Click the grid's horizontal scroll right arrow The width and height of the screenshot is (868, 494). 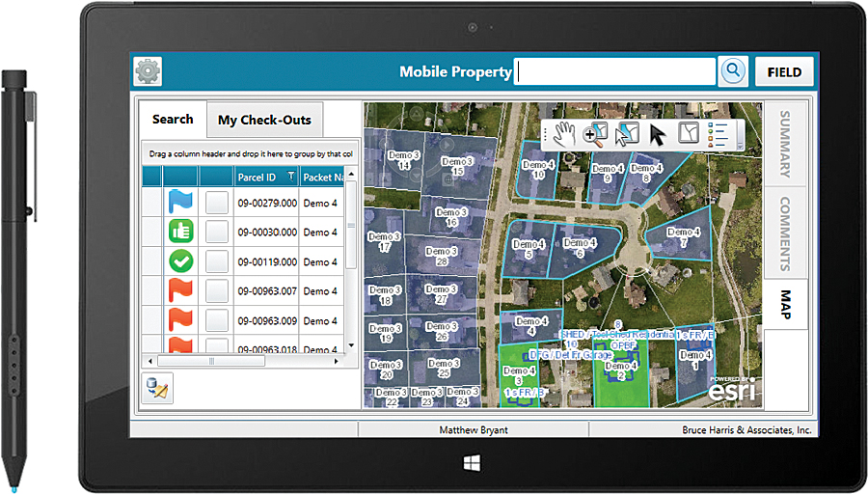[336, 361]
